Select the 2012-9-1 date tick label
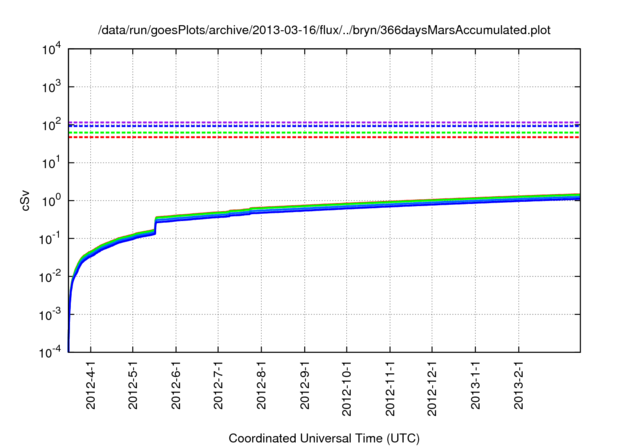Image resolution: width=640 pixels, height=448 pixels. point(304,385)
